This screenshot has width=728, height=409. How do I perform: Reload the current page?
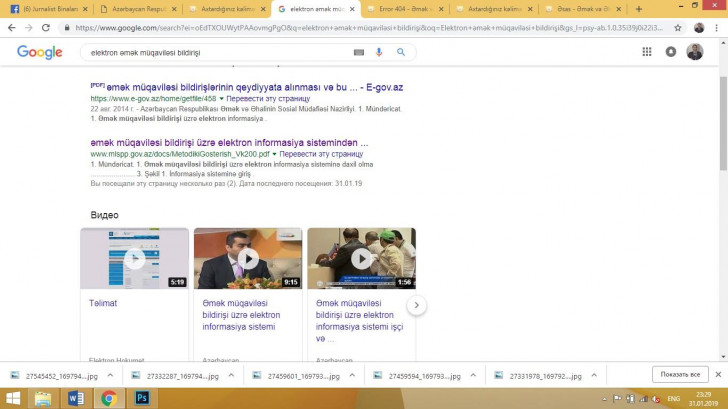(x=46, y=28)
